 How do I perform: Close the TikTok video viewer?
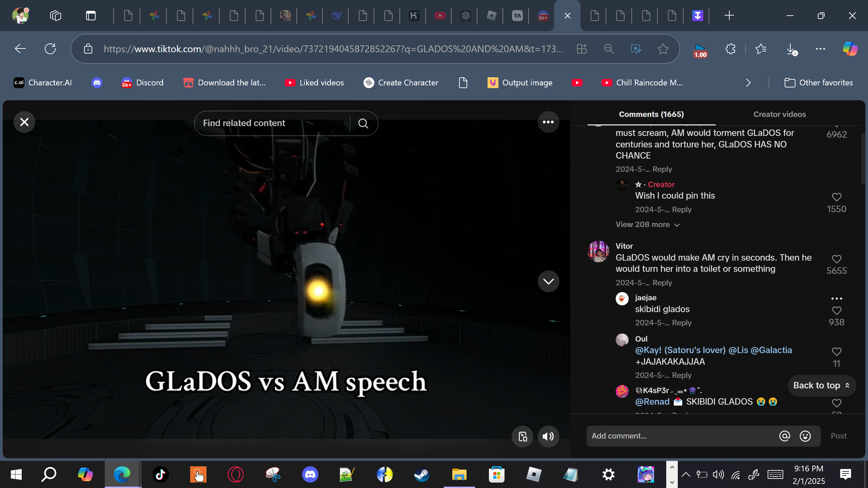(24, 122)
